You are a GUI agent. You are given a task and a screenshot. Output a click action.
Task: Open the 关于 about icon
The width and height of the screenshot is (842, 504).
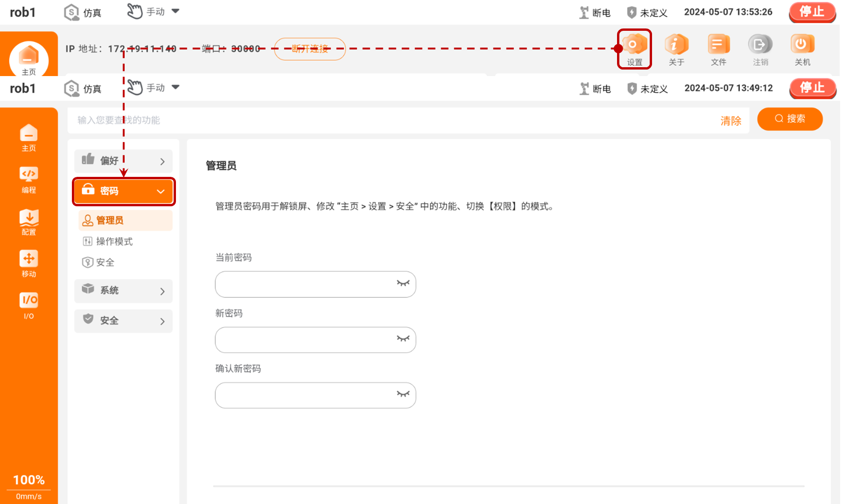[676, 49]
